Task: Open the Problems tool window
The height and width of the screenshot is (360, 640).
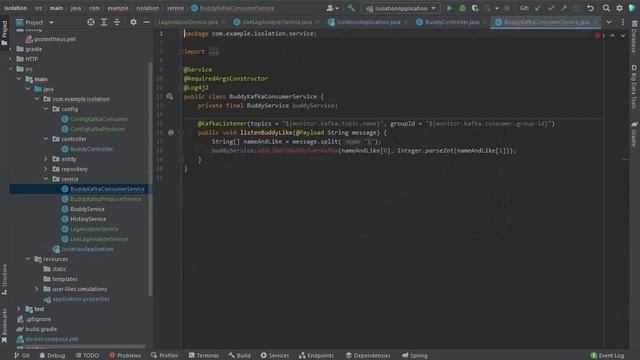Action: [125, 356]
